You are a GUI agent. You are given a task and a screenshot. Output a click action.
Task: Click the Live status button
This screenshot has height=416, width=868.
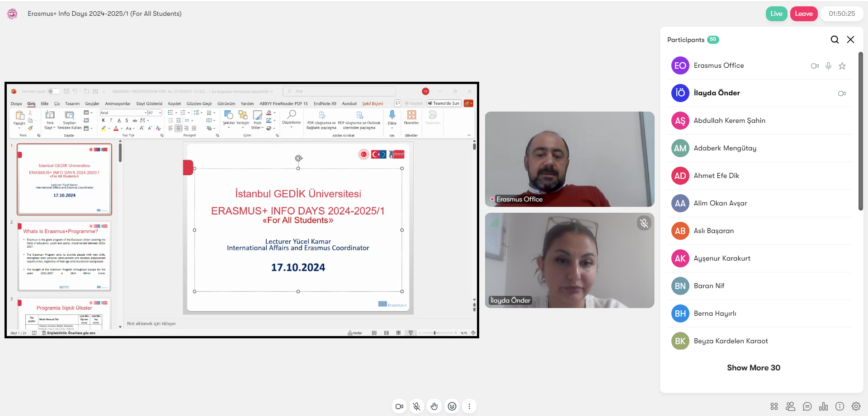(776, 14)
